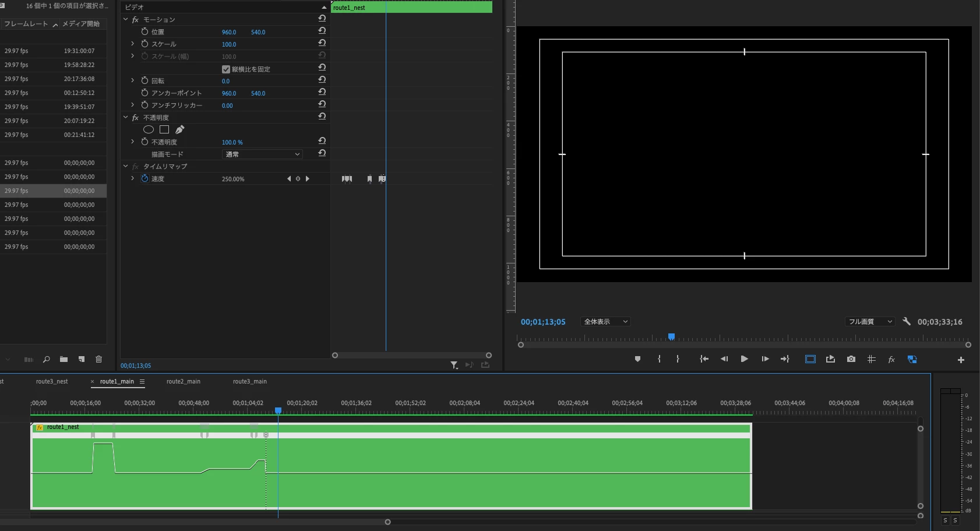
Task: Click the Mark Out button
Action: pyautogui.click(x=678, y=359)
